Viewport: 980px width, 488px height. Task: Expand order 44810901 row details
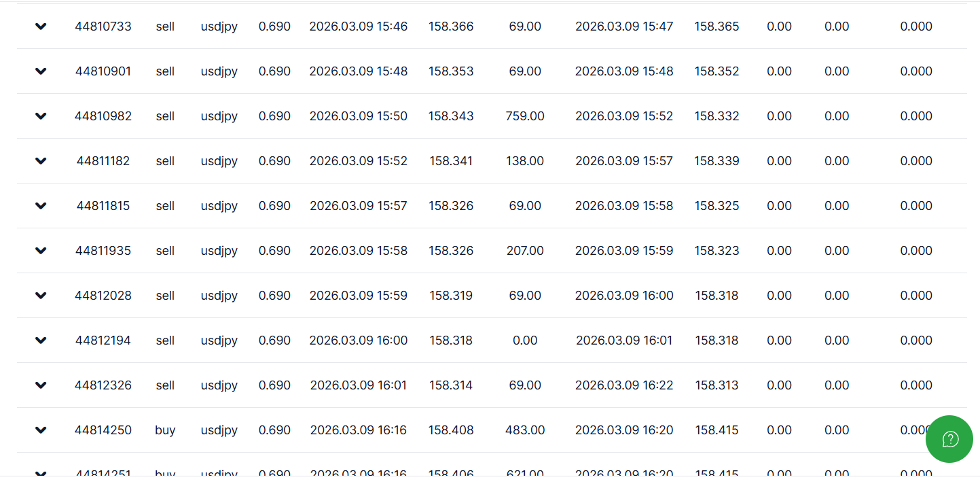[x=41, y=71]
